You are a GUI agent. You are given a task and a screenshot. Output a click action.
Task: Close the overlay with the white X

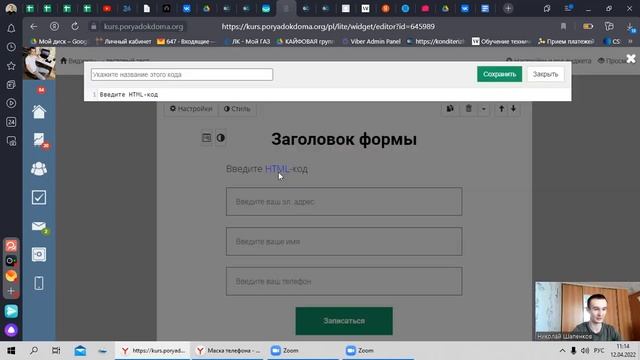631,59
